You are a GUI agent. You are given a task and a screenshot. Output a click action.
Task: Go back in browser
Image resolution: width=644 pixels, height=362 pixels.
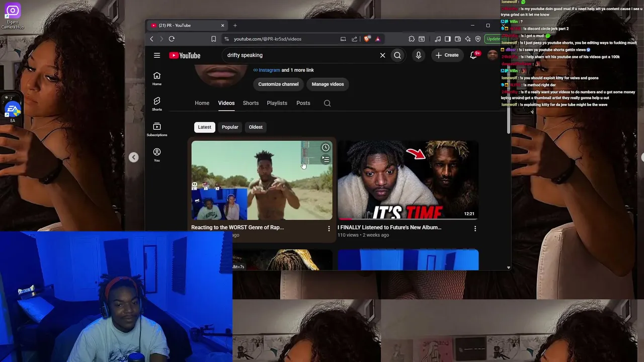[151, 39]
